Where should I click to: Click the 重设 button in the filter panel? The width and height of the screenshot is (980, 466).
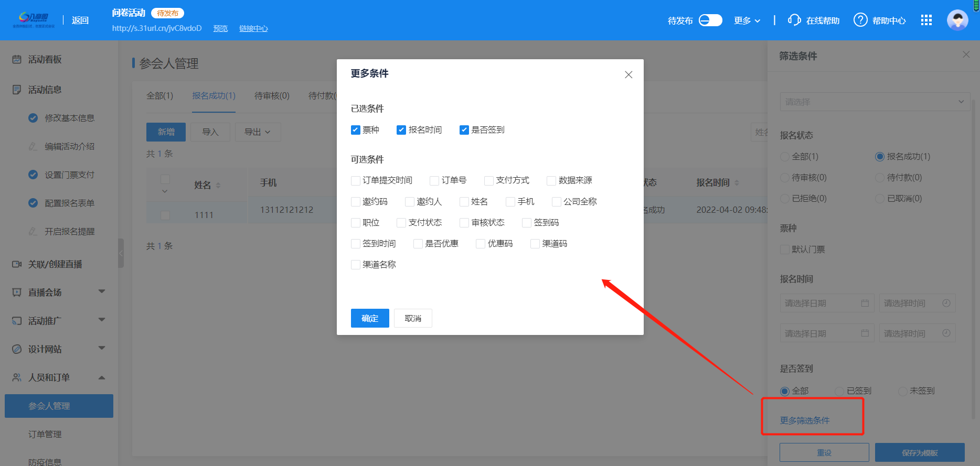click(824, 452)
